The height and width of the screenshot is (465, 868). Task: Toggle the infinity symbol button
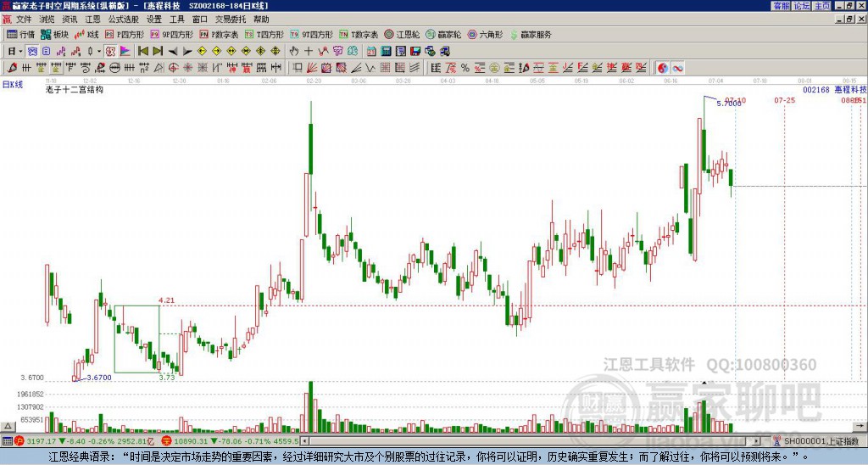(677, 68)
